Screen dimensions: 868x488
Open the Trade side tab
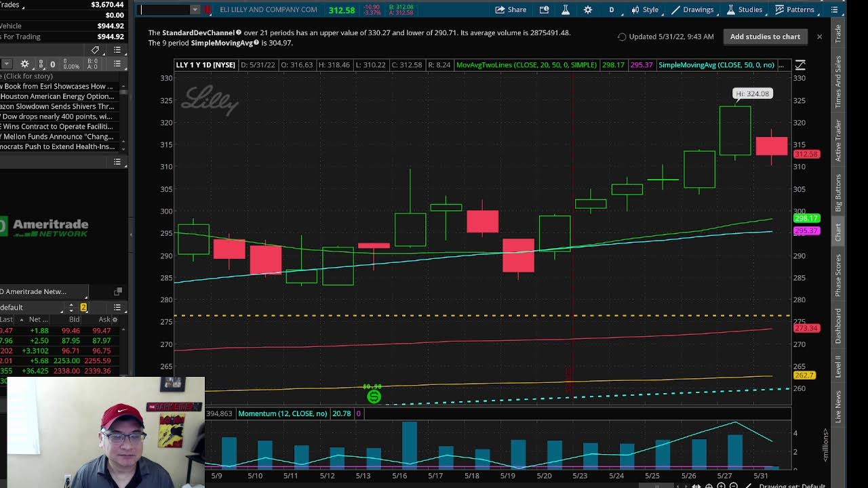pos(838,34)
